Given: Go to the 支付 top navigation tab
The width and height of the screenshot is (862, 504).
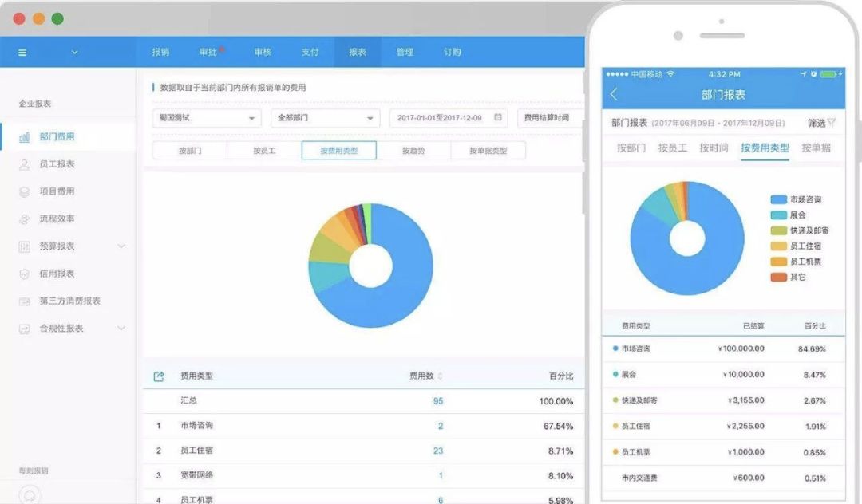Looking at the screenshot, I should coord(310,52).
